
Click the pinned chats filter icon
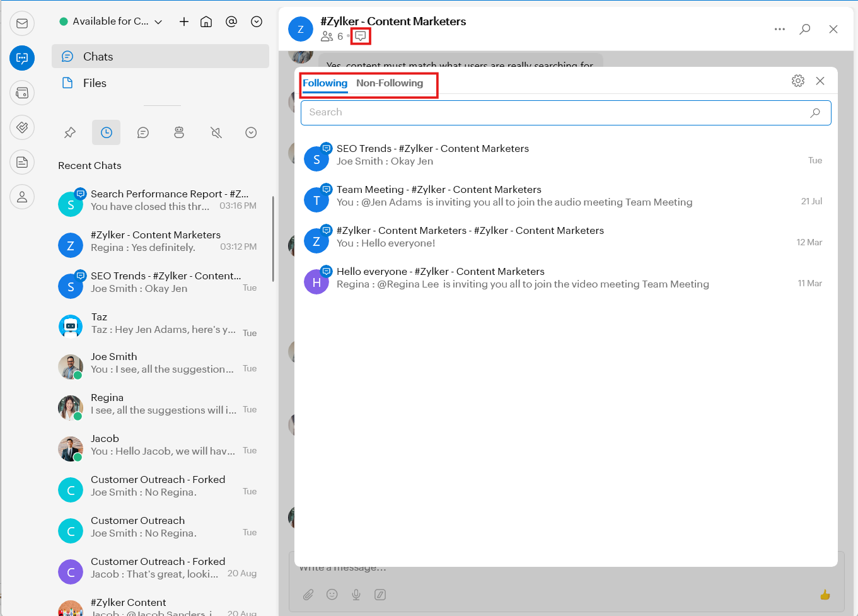click(x=70, y=132)
